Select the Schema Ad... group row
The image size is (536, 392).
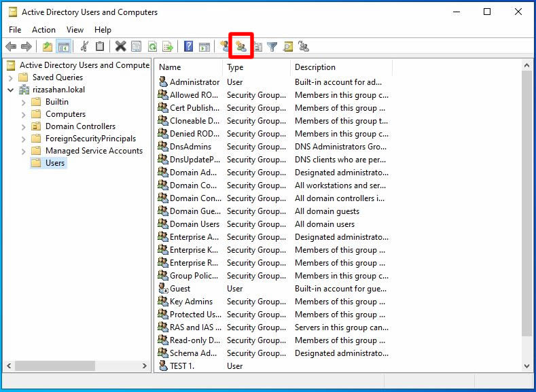point(274,353)
